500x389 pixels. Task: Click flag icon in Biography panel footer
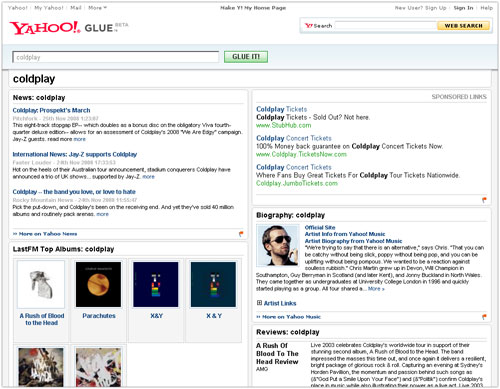tap(484, 317)
